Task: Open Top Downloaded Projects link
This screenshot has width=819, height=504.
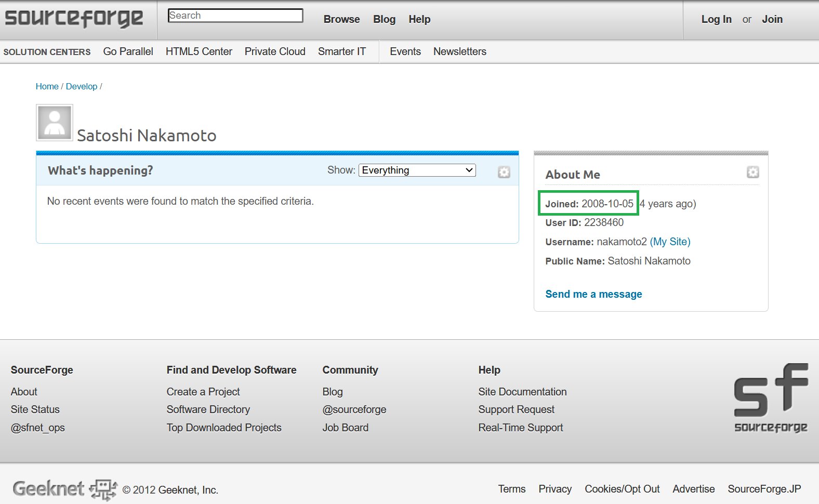Action: click(x=224, y=428)
